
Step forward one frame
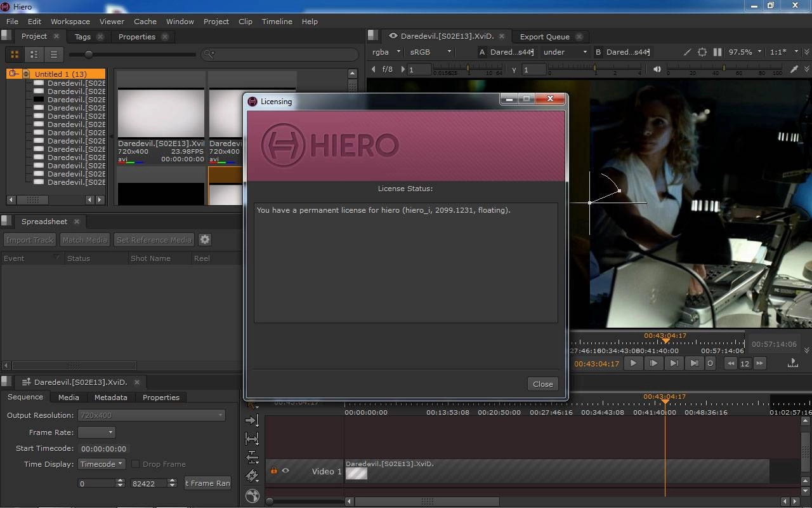[653, 363]
